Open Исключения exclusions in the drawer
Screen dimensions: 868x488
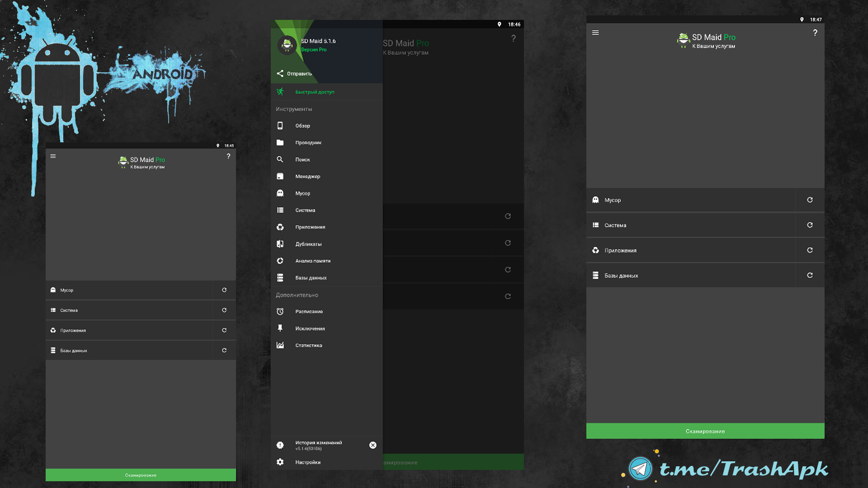click(x=310, y=328)
